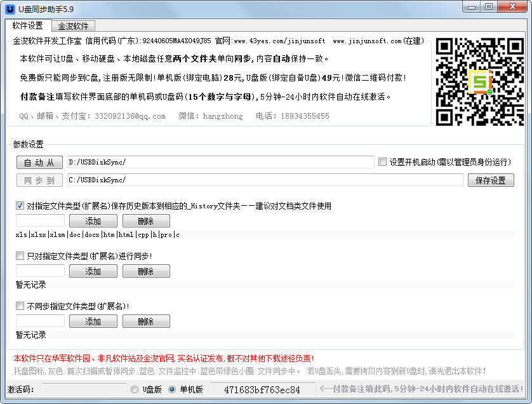This screenshot has height=404, width=532.
Task: Select the 软件设置 tab
Action: tap(28, 26)
